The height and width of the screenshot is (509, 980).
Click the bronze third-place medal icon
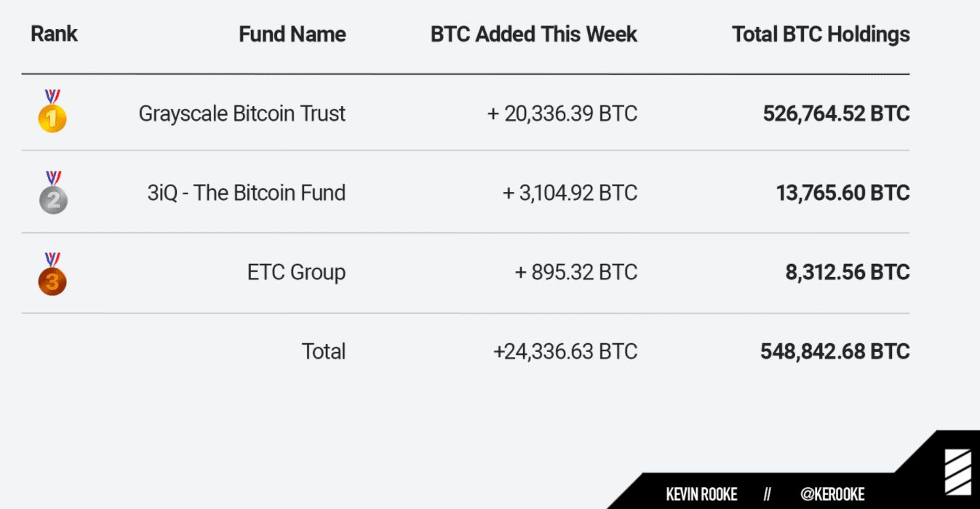tap(52, 274)
